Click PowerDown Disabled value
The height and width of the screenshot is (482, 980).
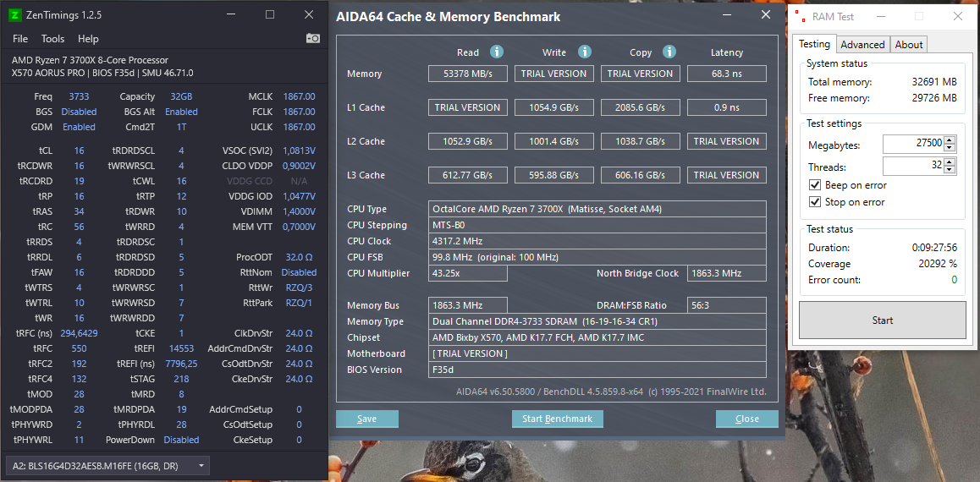tap(181, 440)
